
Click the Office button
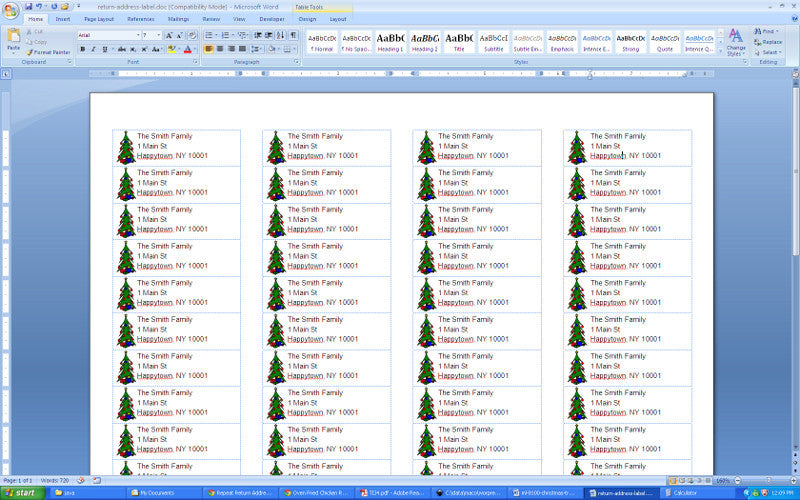coord(10,10)
